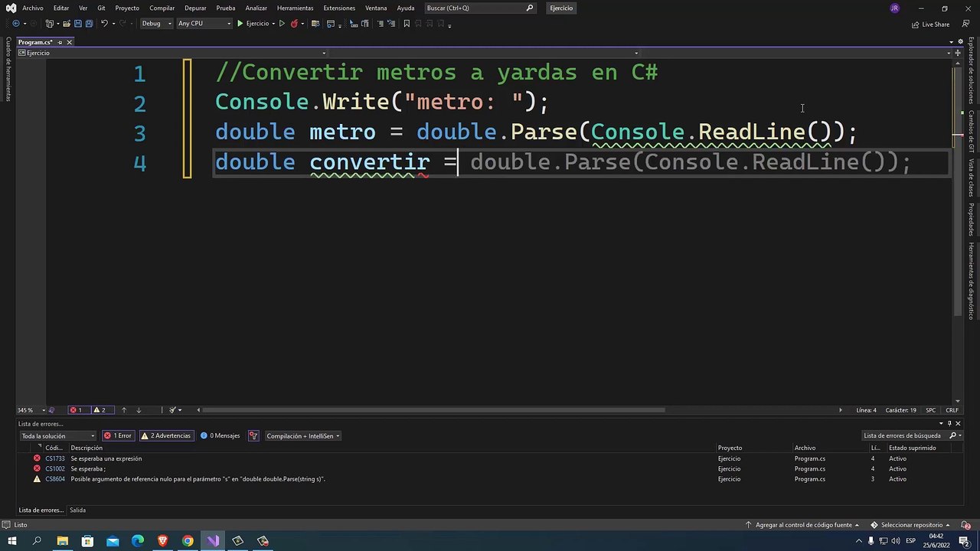Toggle the Error List filter funnel icon
Image resolution: width=980 pixels, height=551 pixels.
click(x=253, y=435)
